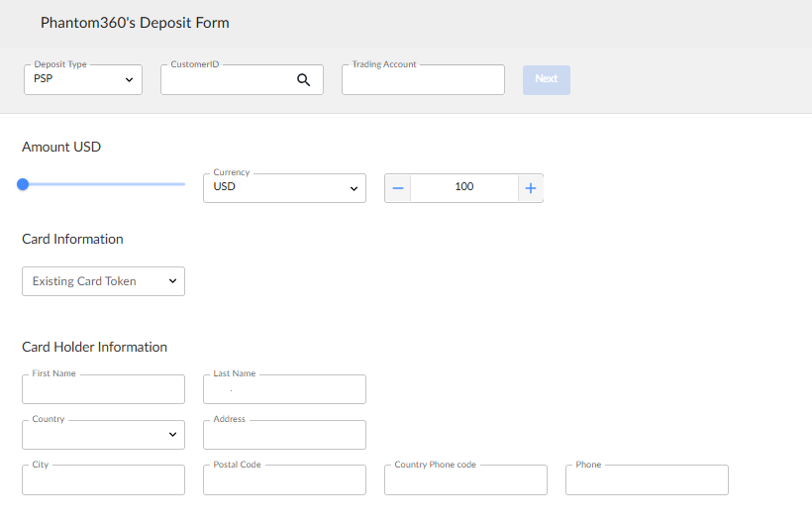Screen dimensions: 812x524
Task: Click the Country Phone code field
Action: click(465, 480)
